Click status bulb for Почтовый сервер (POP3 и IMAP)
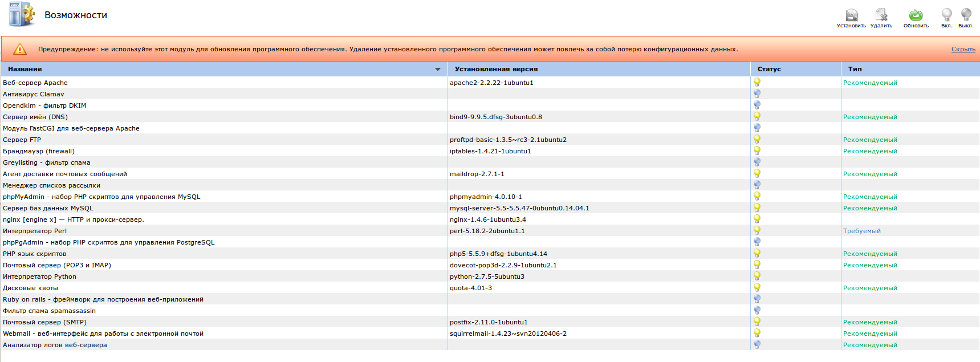Image resolution: width=980 pixels, height=362 pixels. (x=757, y=265)
